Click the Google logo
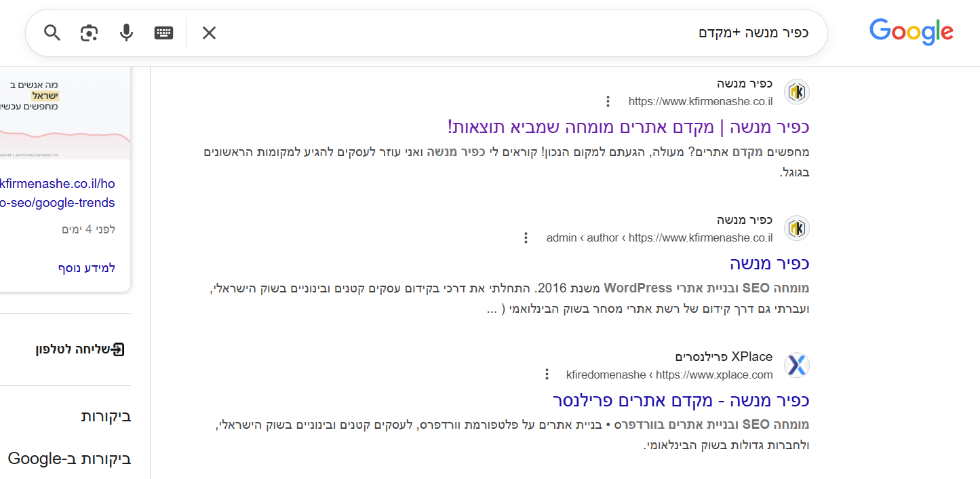 (x=912, y=33)
